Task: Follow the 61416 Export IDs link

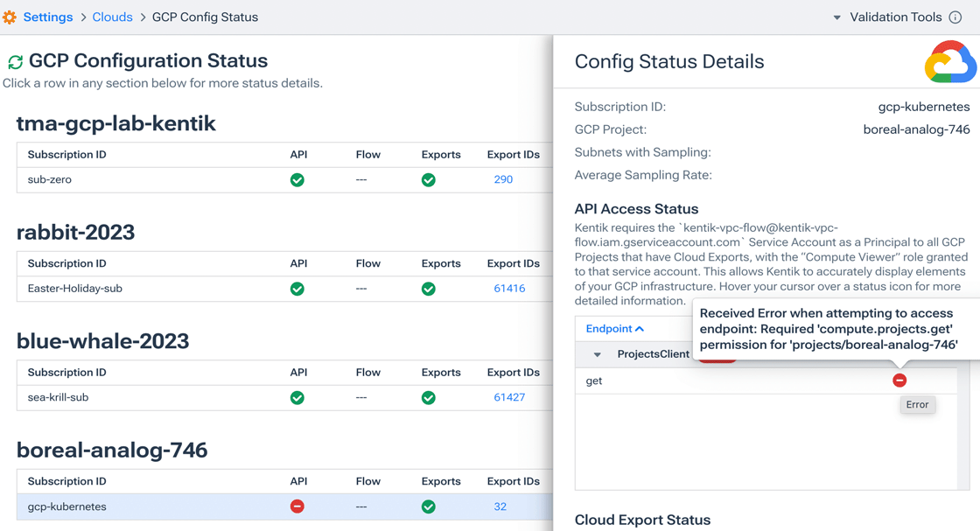Action: pyautogui.click(x=509, y=289)
